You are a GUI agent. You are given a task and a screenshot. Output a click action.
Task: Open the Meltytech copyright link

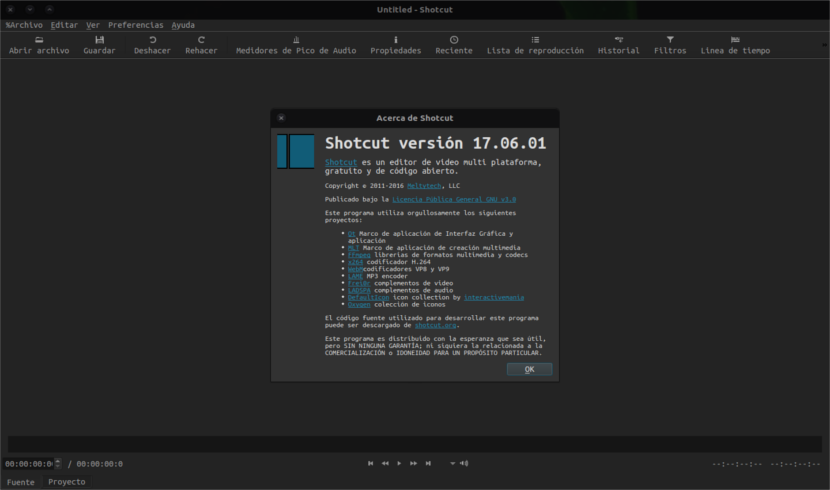tap(424, 186)
